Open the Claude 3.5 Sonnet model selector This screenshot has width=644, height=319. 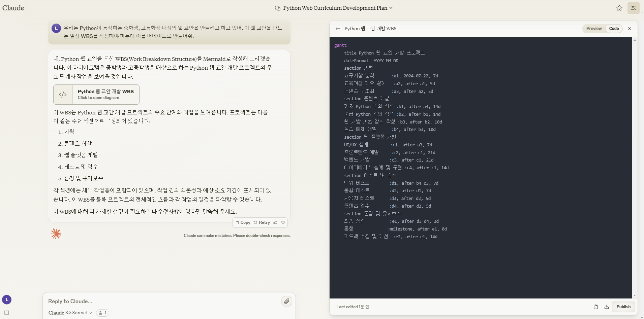tap(70, 313)
